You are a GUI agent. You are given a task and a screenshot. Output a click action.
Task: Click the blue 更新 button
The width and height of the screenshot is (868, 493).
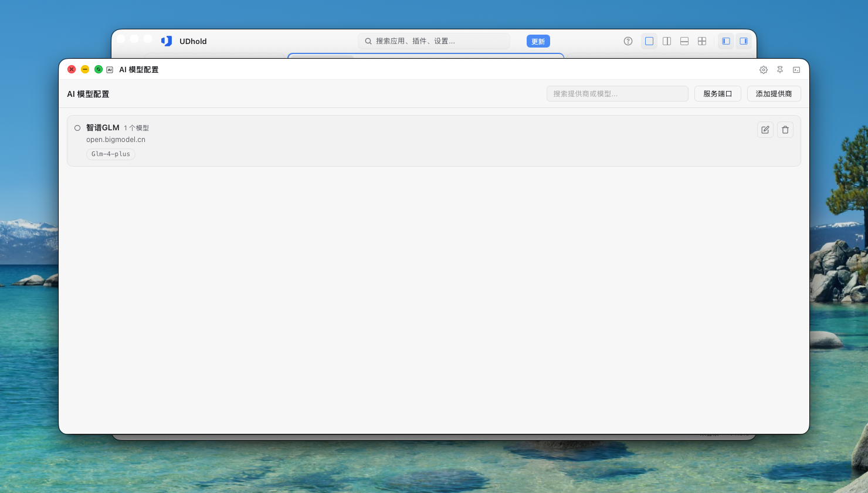coord(538,41)
